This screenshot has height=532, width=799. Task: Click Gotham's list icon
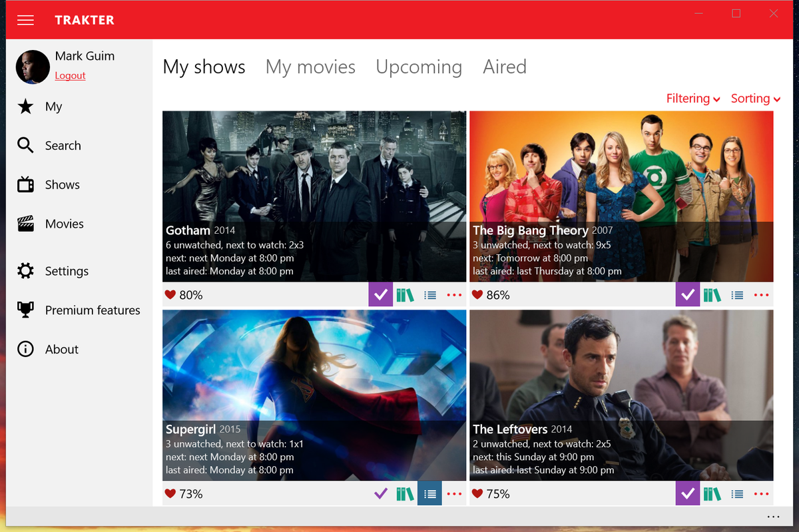pyautogui.click(x=430, y=295)
